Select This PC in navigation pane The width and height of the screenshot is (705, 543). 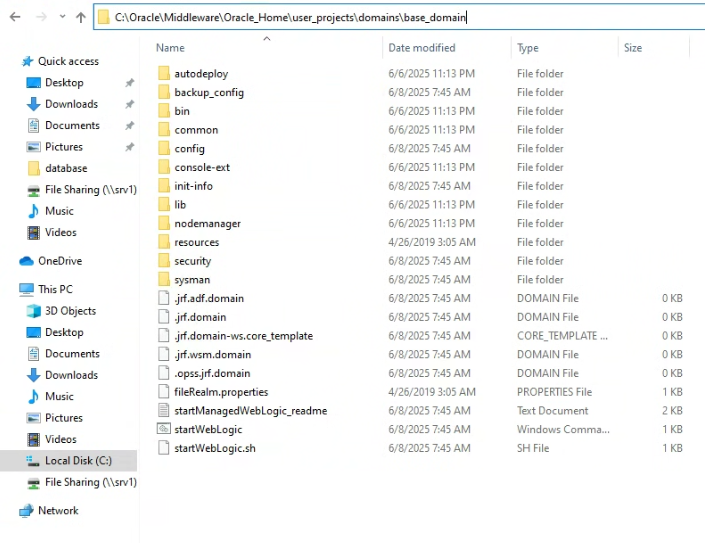pos(55,289)
